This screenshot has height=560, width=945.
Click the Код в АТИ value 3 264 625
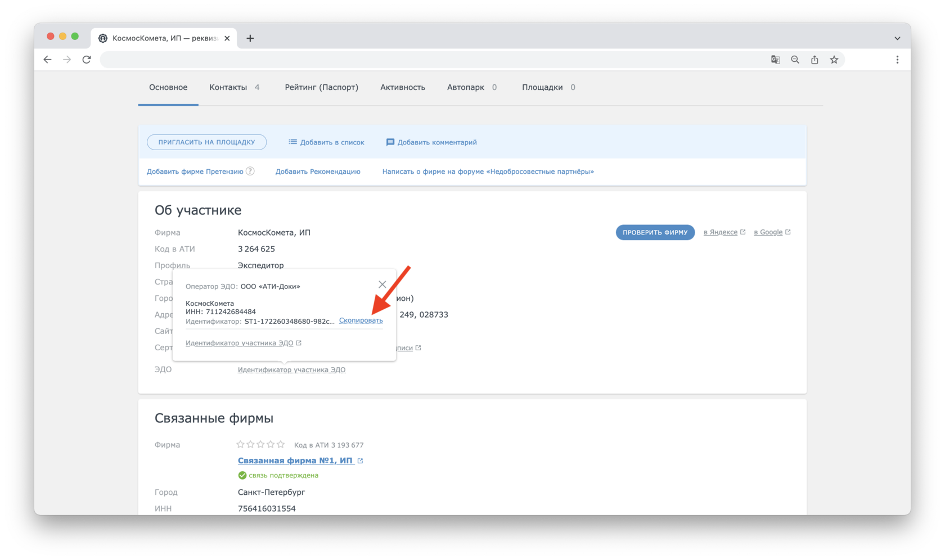(x=256, y=249)
